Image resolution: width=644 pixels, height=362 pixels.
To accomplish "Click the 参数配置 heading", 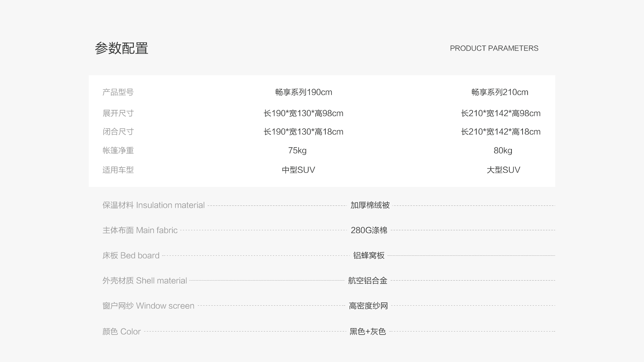I will pos(121,48).
